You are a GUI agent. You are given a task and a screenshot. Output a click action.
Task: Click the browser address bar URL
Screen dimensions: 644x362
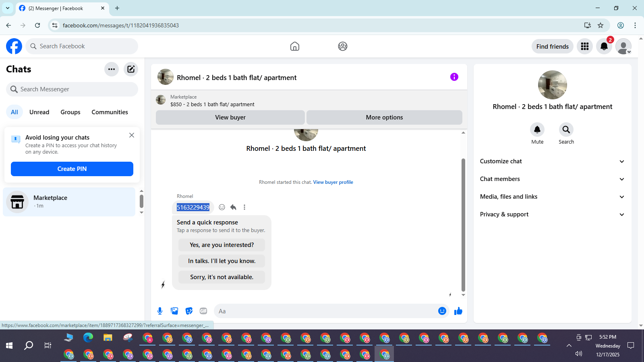[121, 25]
